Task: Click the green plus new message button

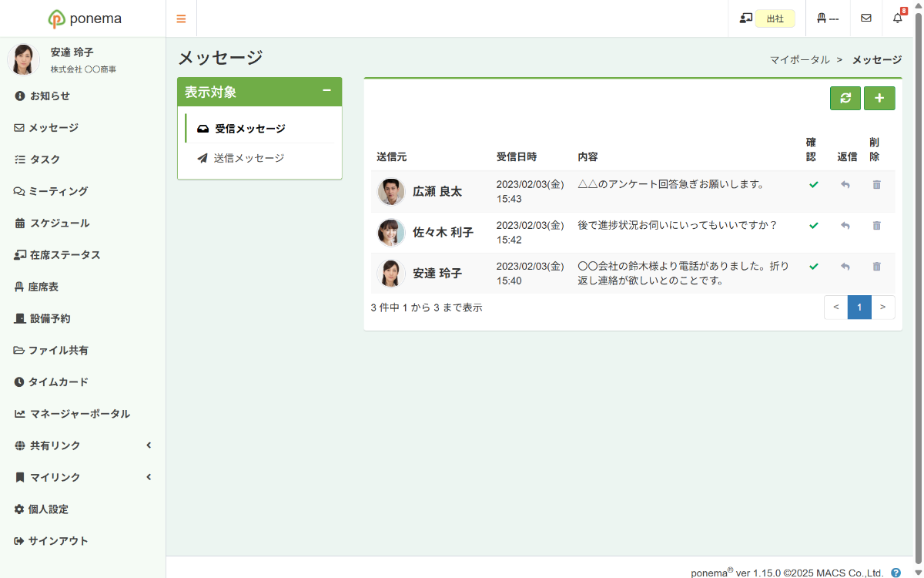Action: click(x=879, y=98)
